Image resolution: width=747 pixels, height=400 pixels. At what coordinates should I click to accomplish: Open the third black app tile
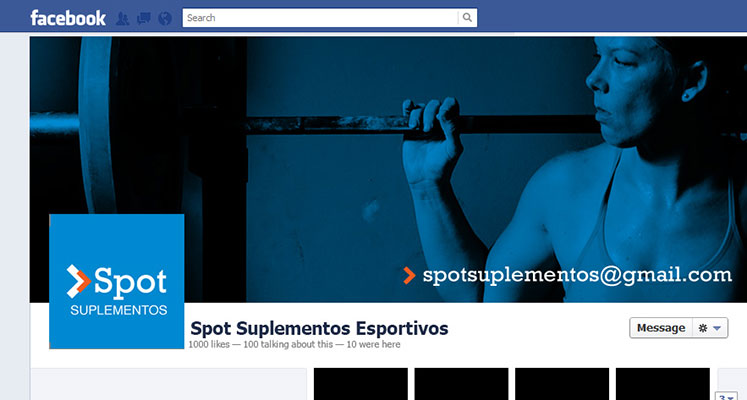562,384
